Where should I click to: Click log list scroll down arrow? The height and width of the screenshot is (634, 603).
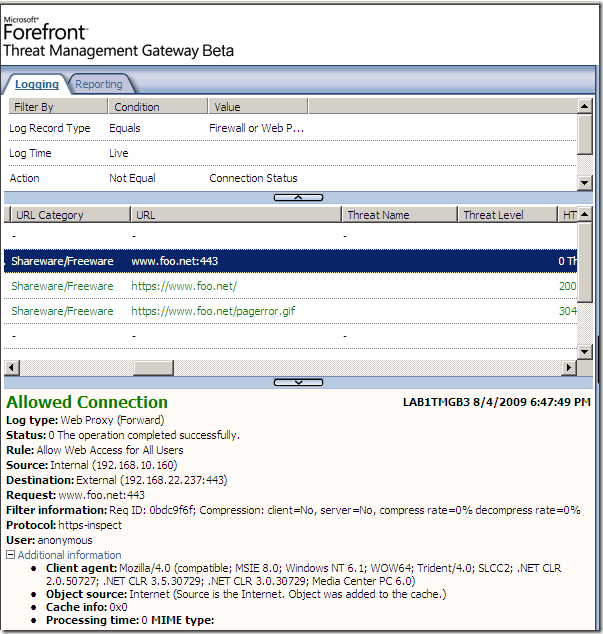pos(584,351)
